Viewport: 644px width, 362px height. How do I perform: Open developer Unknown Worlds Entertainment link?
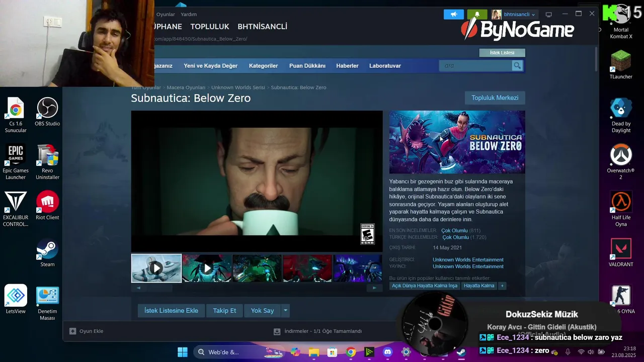468,260
